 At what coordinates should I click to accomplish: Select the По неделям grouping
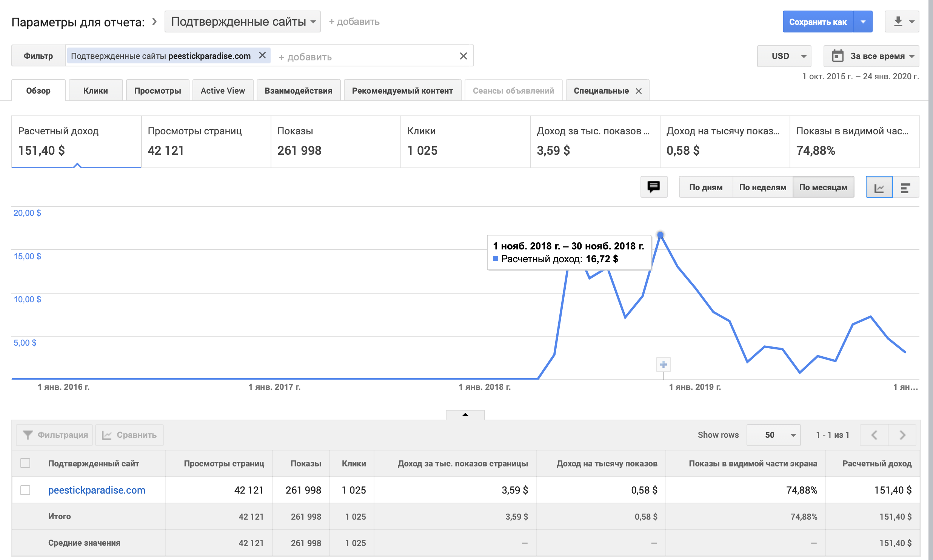[762, 187]
